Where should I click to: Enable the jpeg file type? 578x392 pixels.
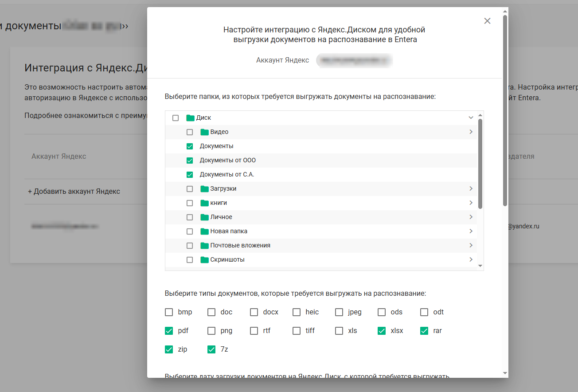[339, 312]
